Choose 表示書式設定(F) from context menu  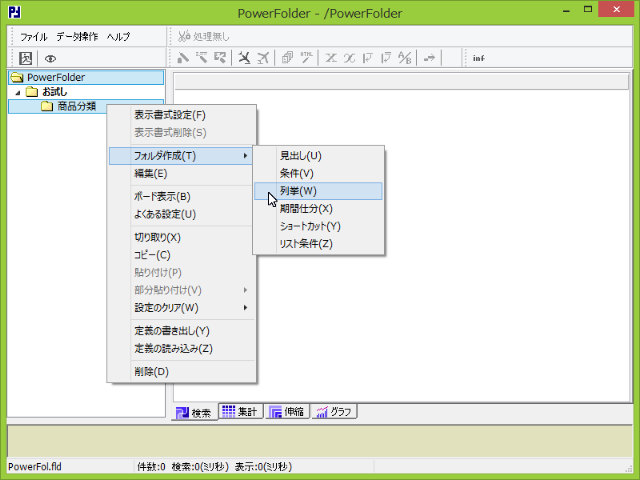170,115
